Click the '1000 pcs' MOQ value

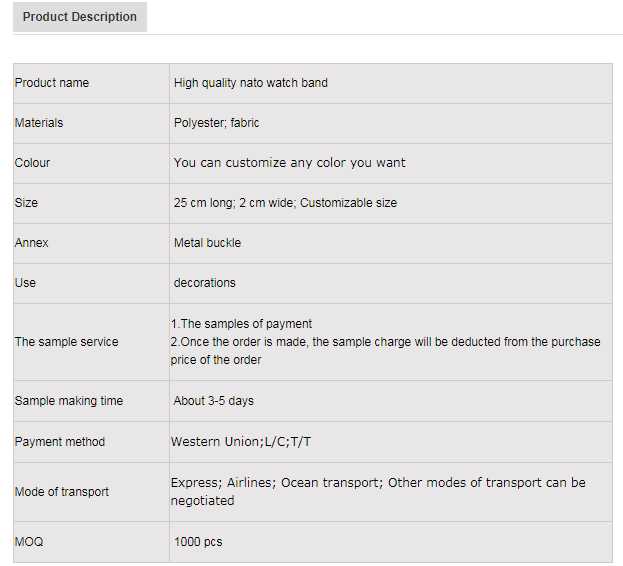pos(198,542)
